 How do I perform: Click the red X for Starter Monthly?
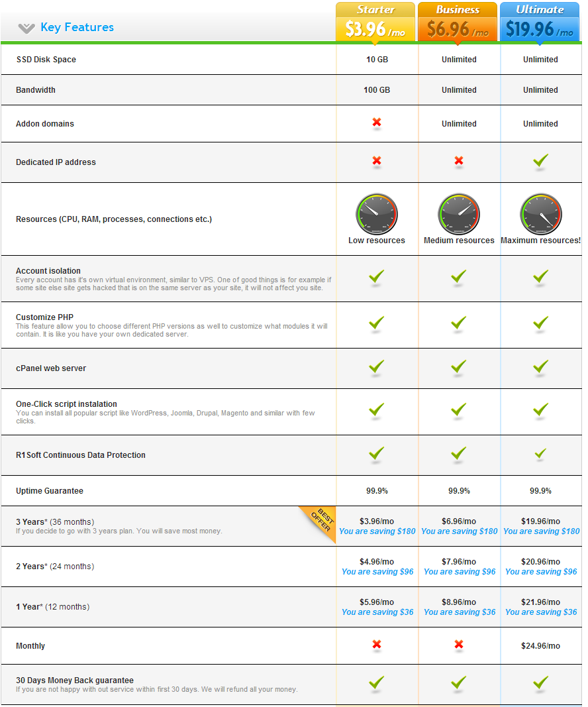coord(377,645)
